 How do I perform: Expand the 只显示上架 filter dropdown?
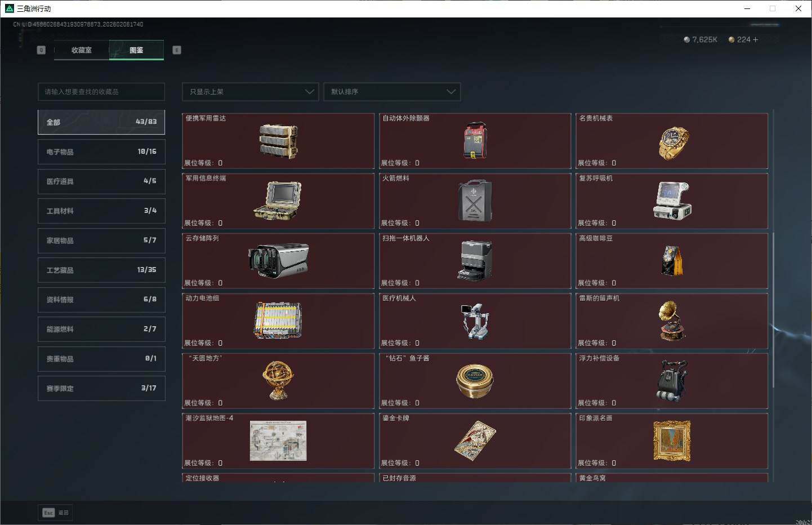click(x=251, y=92)
